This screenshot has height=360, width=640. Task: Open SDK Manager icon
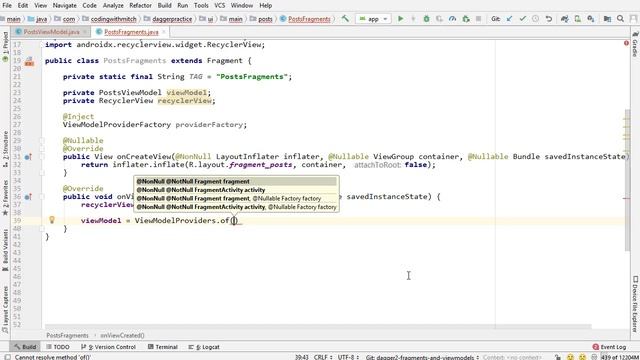(x=591, y=19)
